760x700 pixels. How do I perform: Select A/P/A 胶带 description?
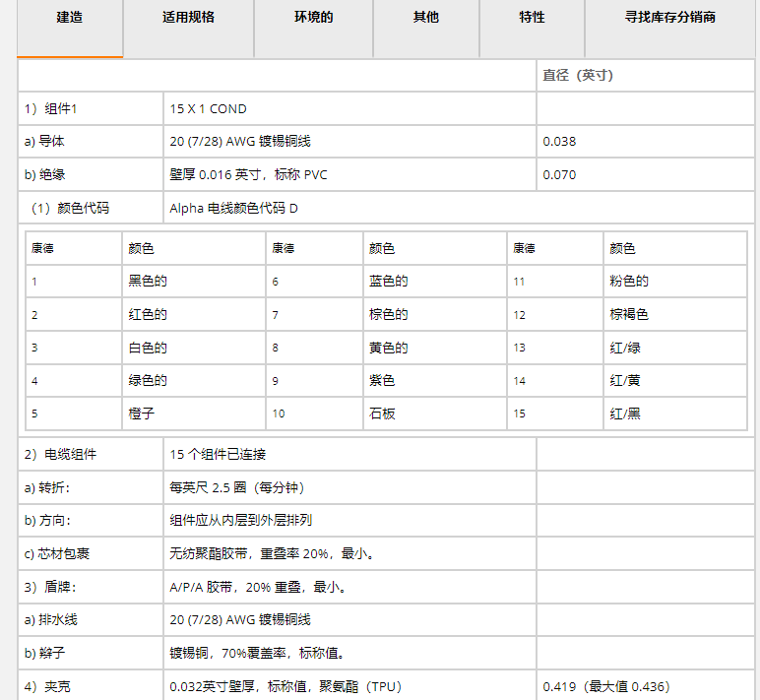coord(258,587)
